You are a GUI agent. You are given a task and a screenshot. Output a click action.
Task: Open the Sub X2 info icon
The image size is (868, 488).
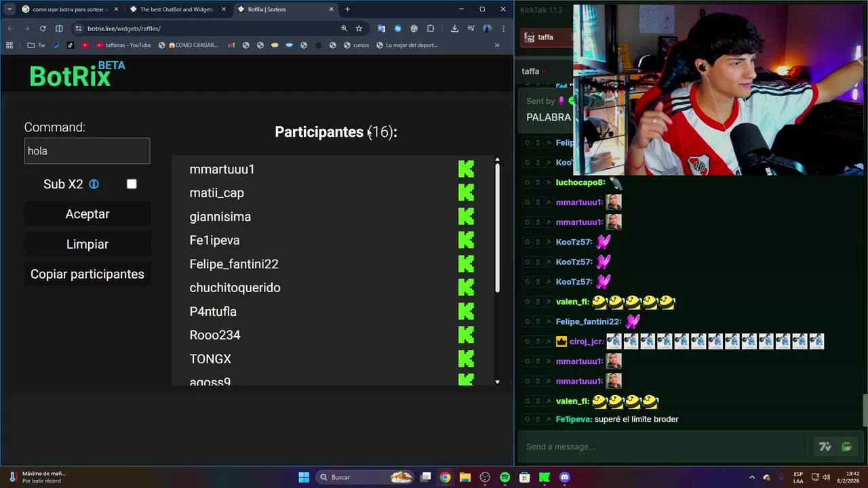tap(94, 184)
